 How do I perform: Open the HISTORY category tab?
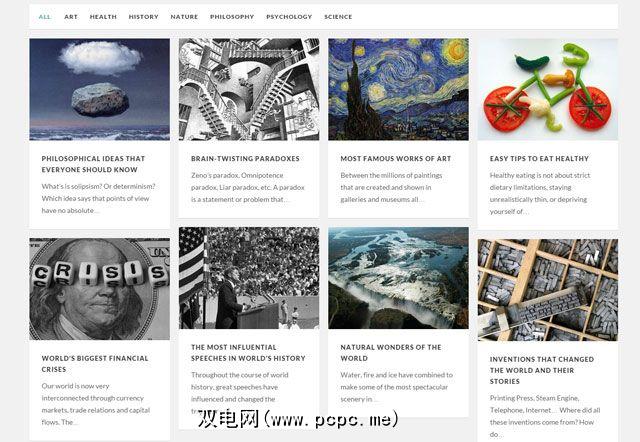pos(143,17)
